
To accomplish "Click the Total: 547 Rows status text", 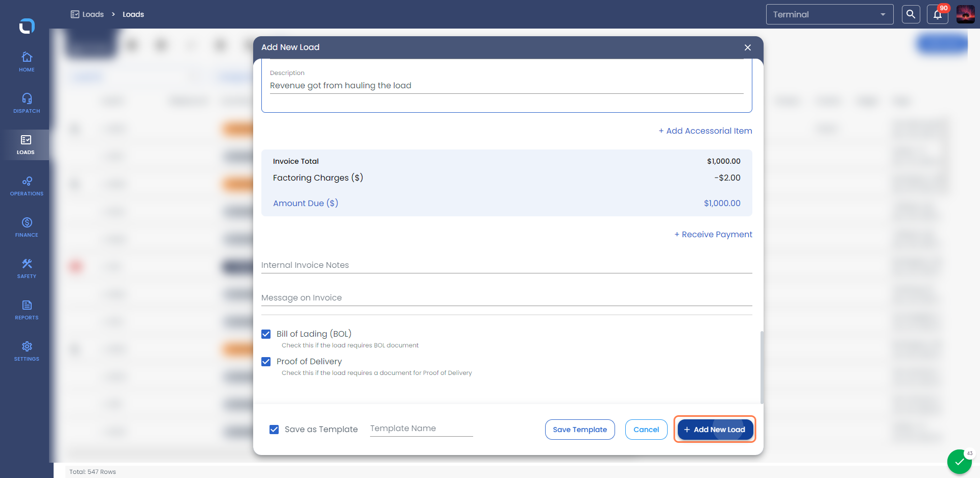I will (x=92, y=472).
